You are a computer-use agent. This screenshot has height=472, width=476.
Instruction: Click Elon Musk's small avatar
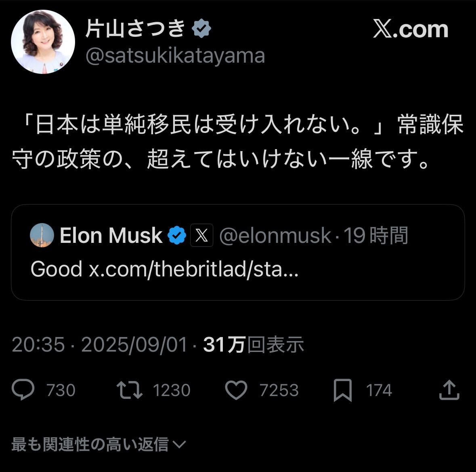(42, 235)
